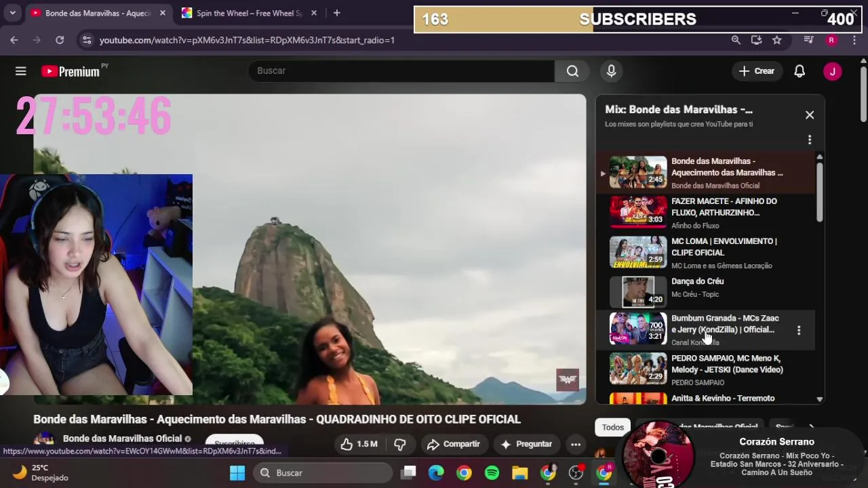
Task: Click install app icon in address bar
Action: coord(756,40)
